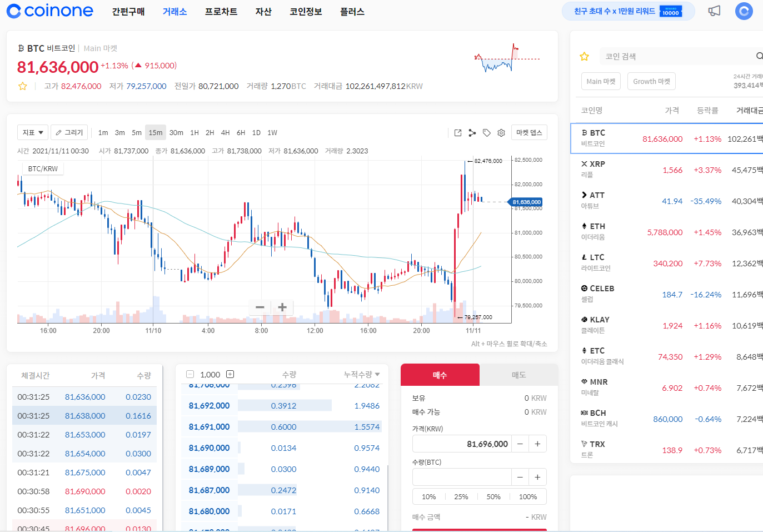Open the 프로차트 menu
This screenshot has height=532, width=763.
(221, 12)
